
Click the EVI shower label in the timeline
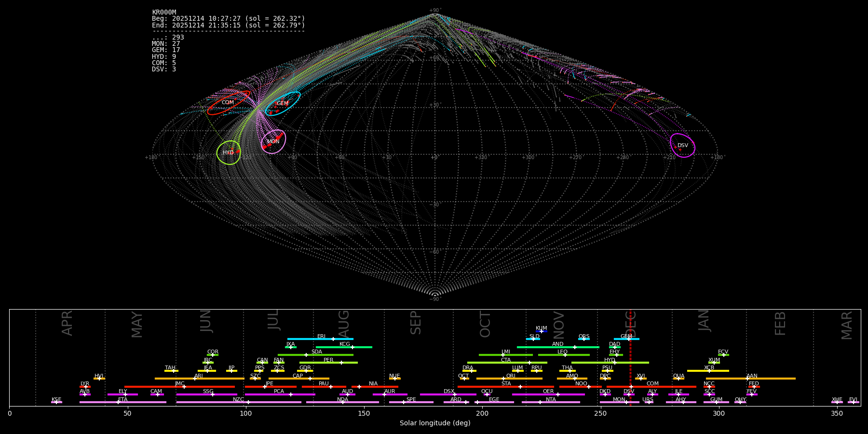(853, 399)
